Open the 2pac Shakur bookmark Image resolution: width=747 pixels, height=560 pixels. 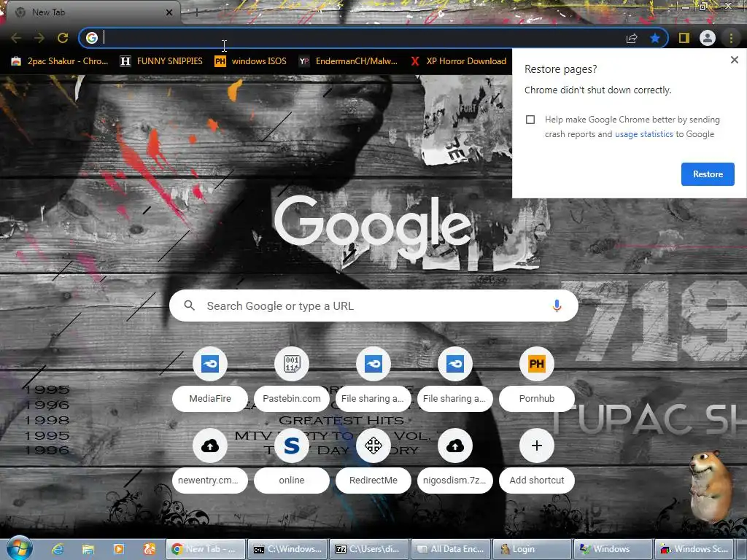point(60,61)
